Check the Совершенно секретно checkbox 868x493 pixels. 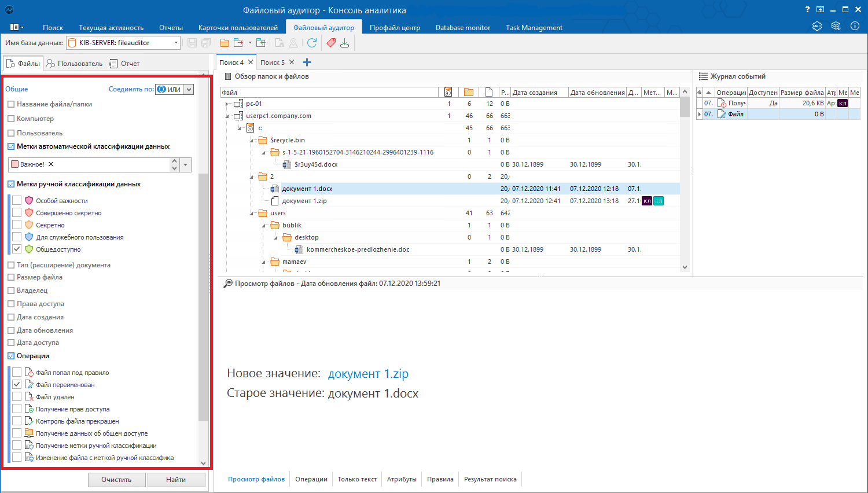coord(17,212)
